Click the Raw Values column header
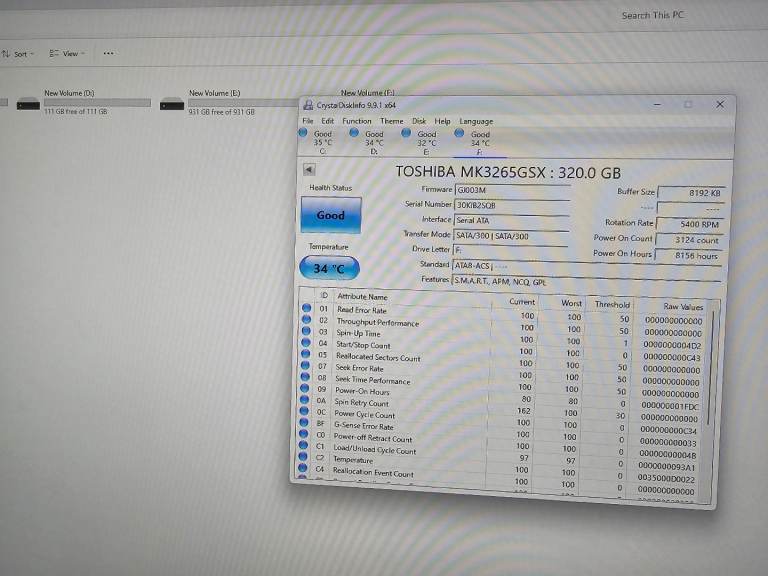Viewport: 768px width, 576px height. coord(683,307)
